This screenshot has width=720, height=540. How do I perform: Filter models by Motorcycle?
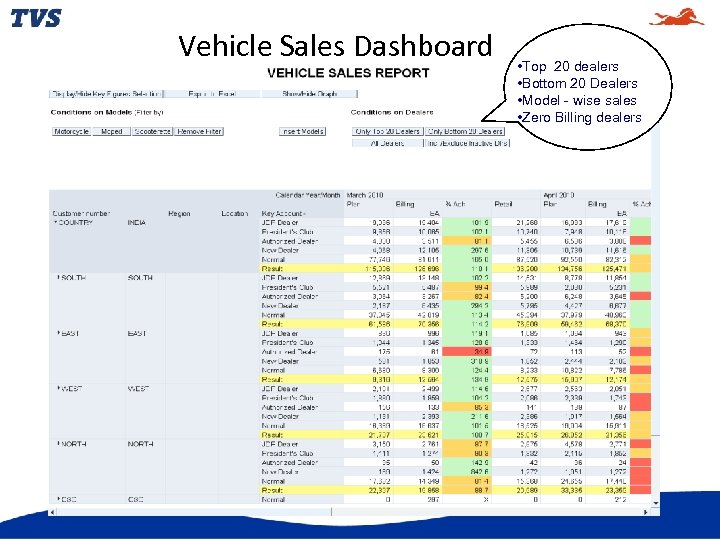click(71, 131)
